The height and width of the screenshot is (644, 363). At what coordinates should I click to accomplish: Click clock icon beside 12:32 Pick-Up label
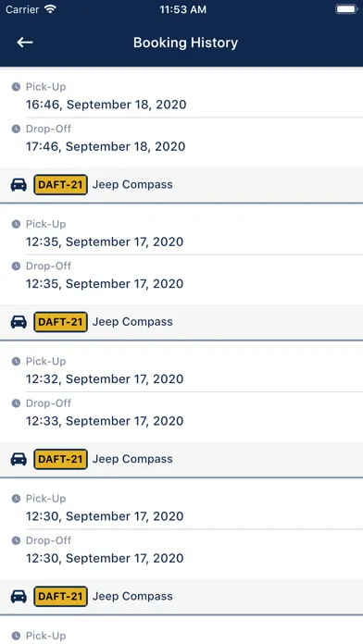click(16, 362)
